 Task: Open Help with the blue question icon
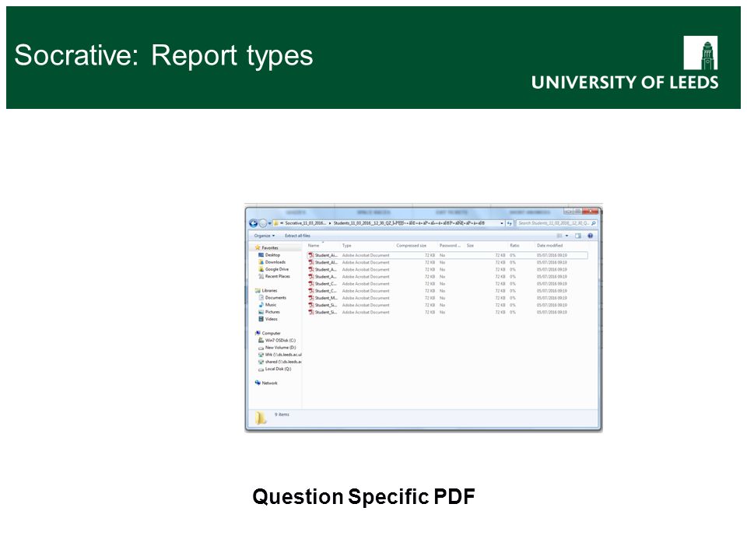591,236
